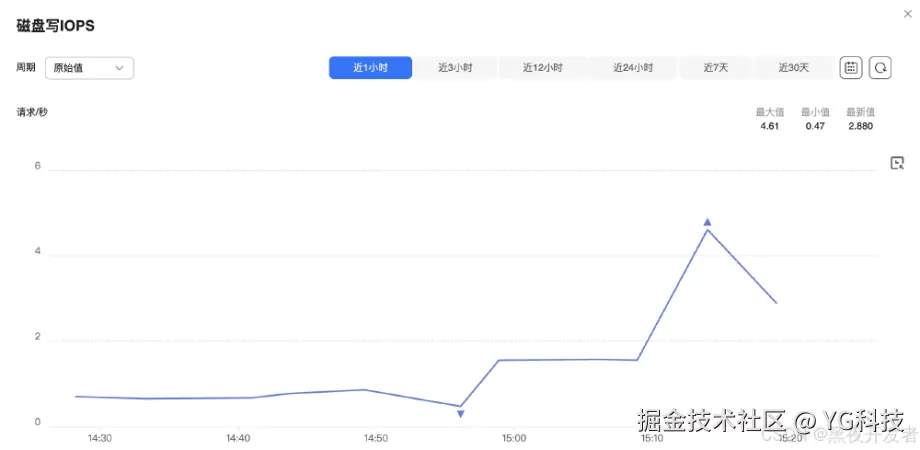Open the calendar date range picker

pyautogui.click(x=851, y=67)
